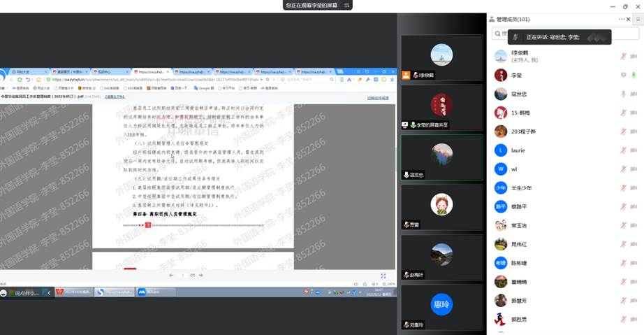Screen dimensions: 644x335
Task: Click 李莹's green microphone icon in list
Action: click(x=634, y=75)
